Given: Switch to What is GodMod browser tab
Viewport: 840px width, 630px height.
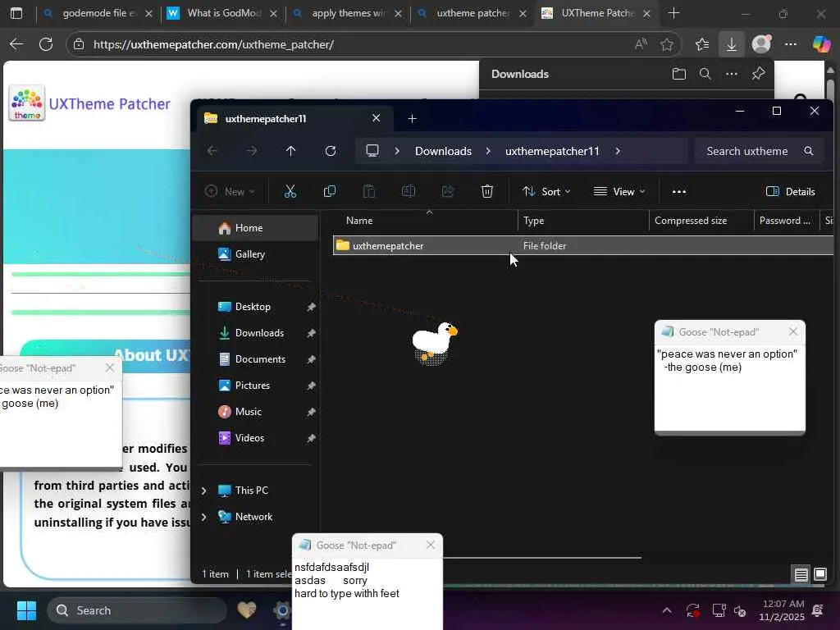Looking at the screenshot, I should (x=222, y=13).
